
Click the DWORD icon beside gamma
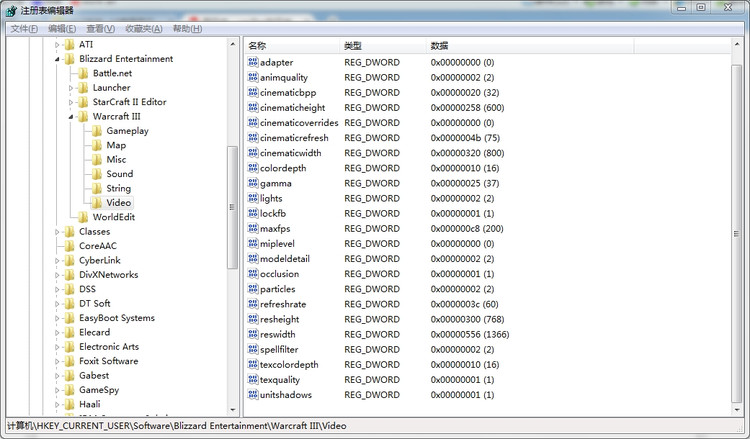253,183
